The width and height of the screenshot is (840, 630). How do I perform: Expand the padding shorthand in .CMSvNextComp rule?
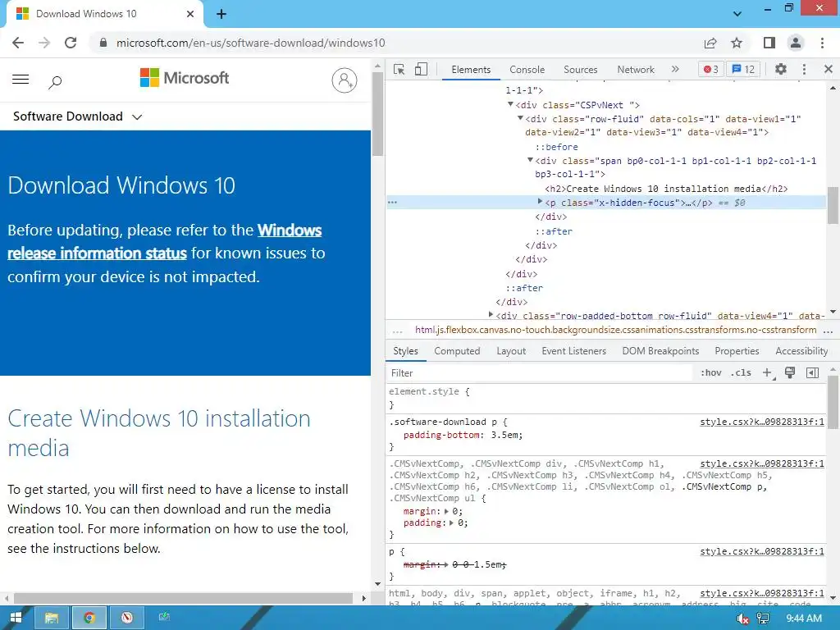pos(452,523)
